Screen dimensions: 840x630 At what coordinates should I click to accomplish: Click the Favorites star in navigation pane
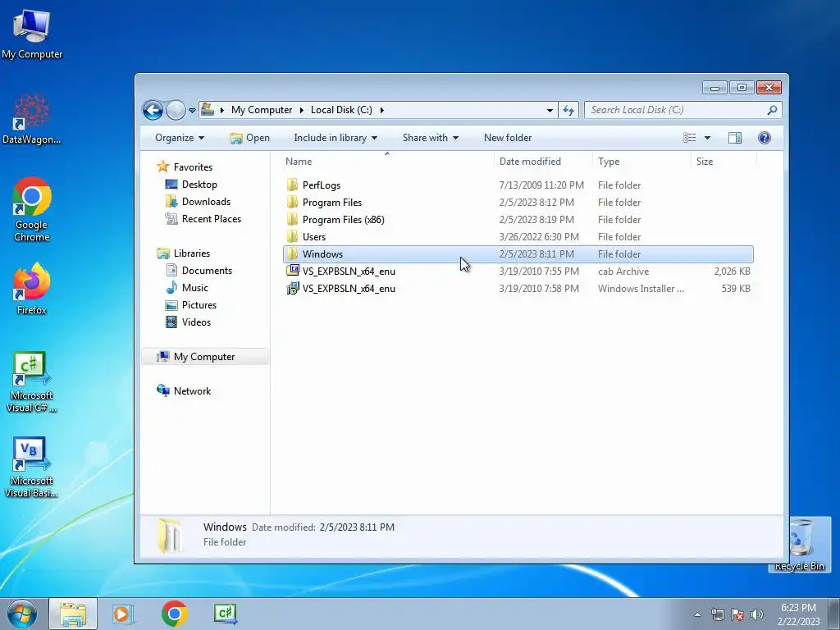(163, 167)
